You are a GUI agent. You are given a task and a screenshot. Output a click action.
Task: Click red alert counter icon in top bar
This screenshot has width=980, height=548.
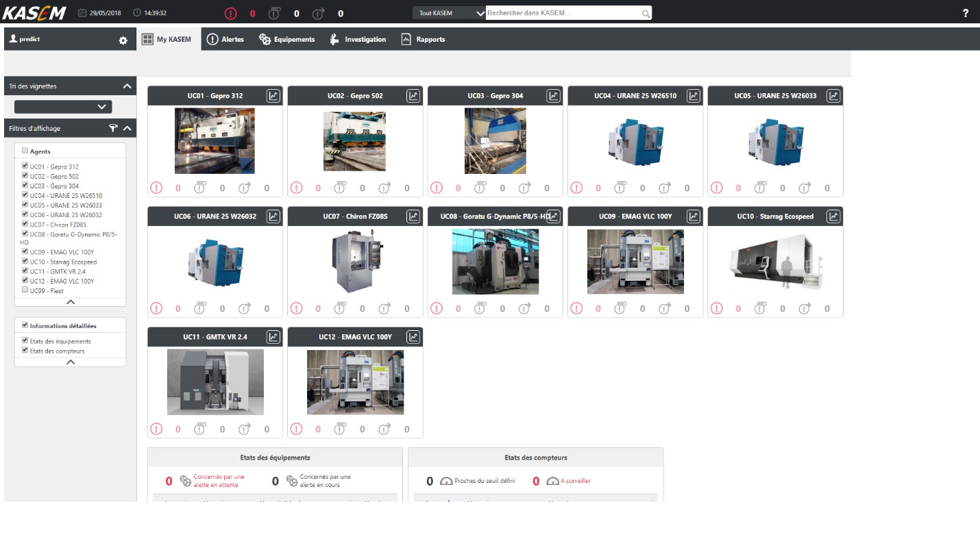click(x=231, y=13)
